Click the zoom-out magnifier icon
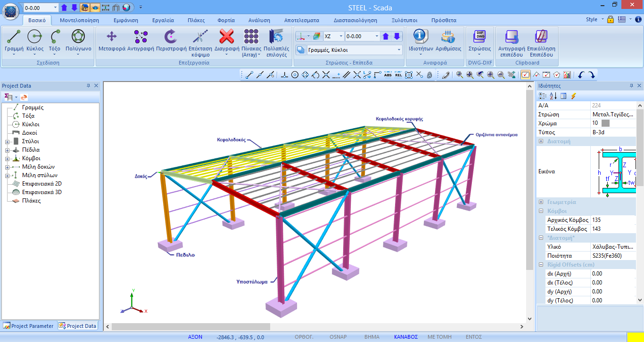This screenshot has width=644, height=342. point(501,74)
